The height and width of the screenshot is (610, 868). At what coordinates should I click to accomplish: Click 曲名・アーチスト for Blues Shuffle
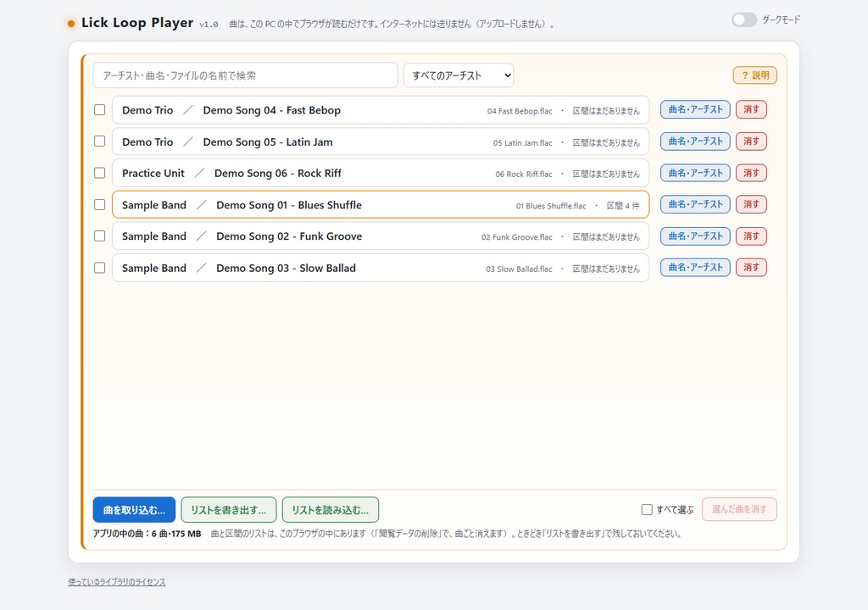coord(695,204)
